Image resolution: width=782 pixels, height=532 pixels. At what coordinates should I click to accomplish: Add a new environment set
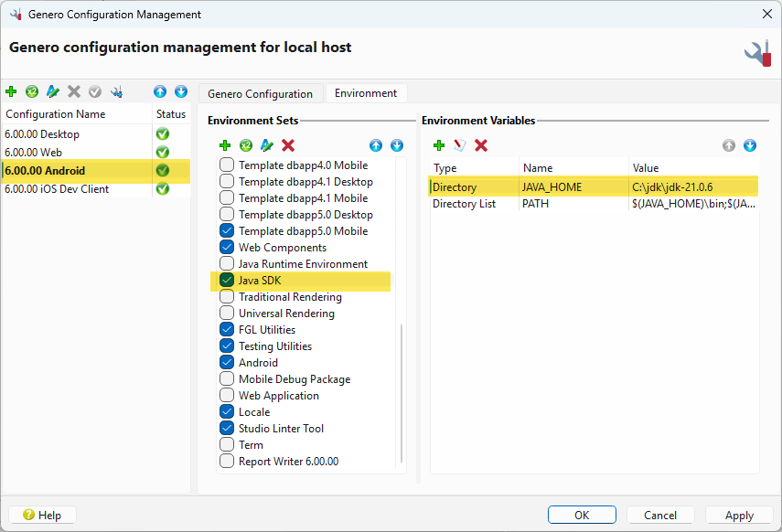pyautogui.click(x=225, y=145)
